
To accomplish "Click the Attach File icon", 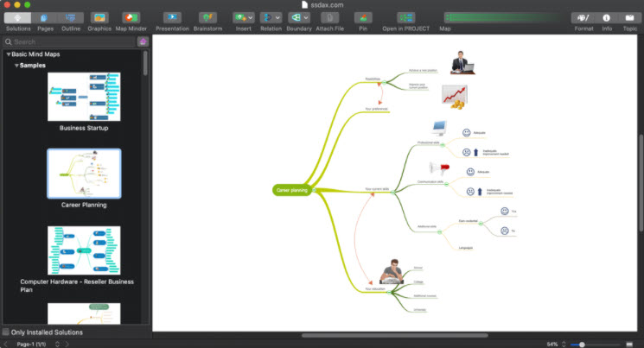I will coord(329,18).
